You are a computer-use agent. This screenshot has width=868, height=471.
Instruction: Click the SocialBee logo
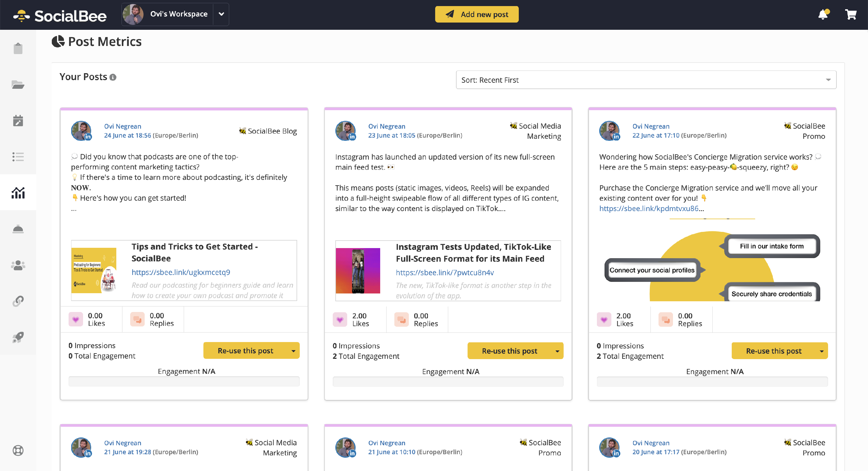tap(60, 16)
